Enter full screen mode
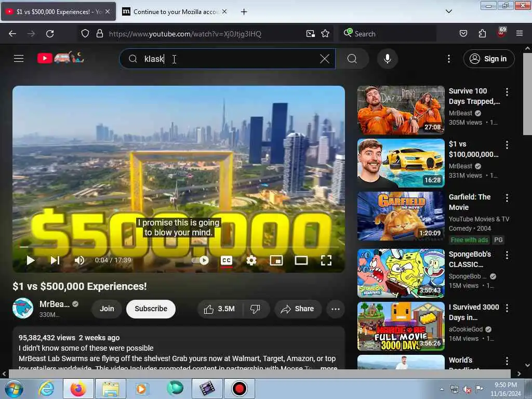The width and height of the screenshot is (532, 399). (x=326, y=260)
